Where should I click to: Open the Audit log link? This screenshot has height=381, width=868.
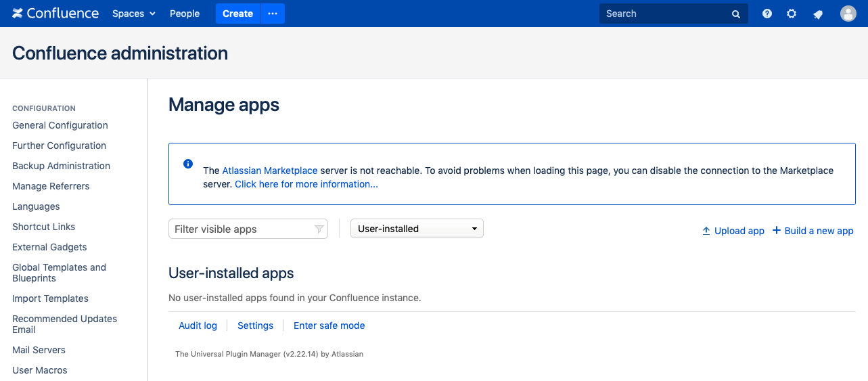[x=198, y=326]
